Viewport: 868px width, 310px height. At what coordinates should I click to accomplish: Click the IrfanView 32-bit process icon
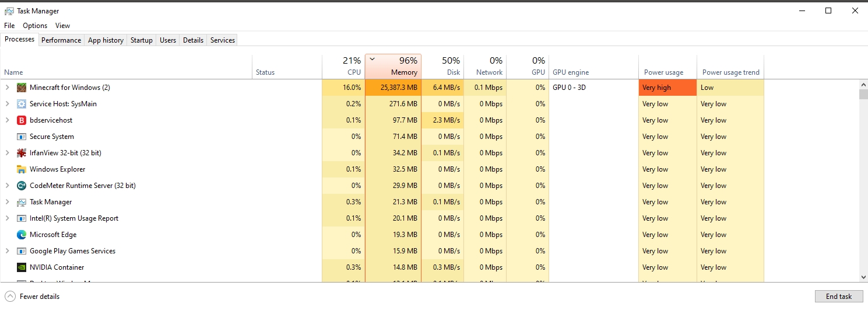(x=22, y=153)
